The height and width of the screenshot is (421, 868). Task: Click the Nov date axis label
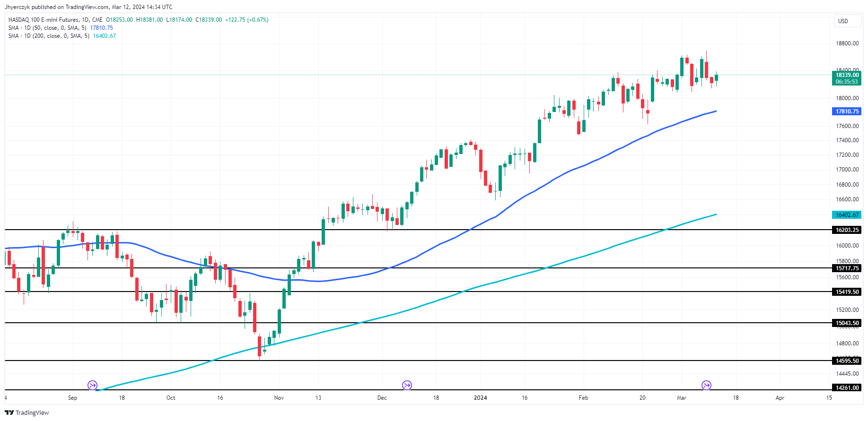tap(279, 398)
